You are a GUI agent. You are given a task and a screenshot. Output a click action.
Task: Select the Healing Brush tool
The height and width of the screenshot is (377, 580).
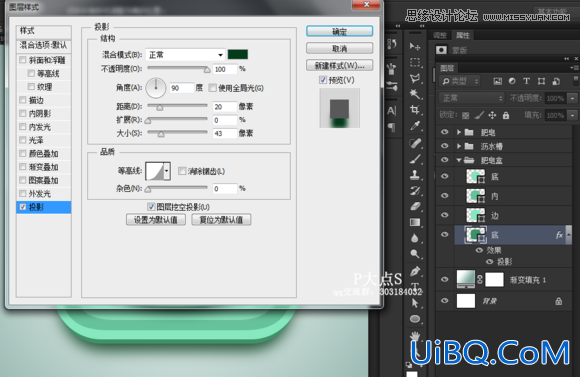[x=415, y=143]
